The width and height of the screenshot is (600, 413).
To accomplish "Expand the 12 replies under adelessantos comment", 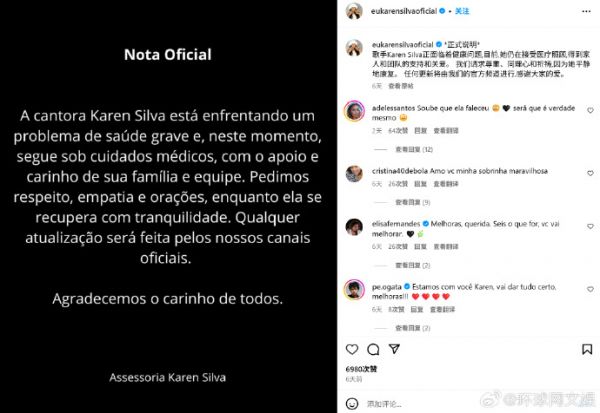I will 414,149.
